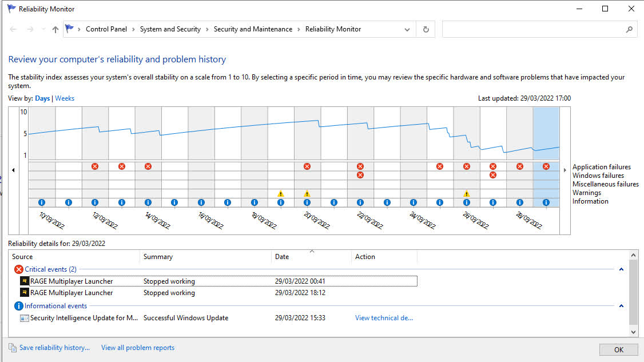Click the search magnifier icon
The width and height of the screenshot is (644, 362).
629,29
